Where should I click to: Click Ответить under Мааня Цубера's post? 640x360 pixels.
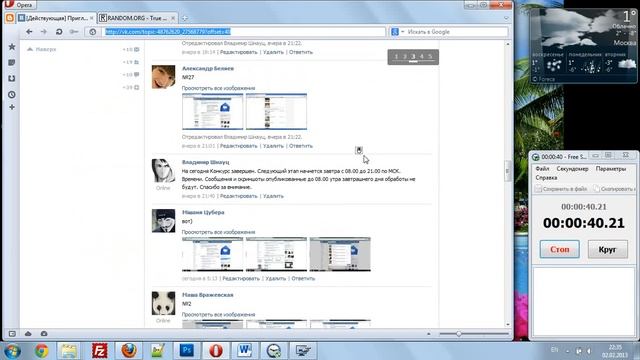click(x=303, y=278)
